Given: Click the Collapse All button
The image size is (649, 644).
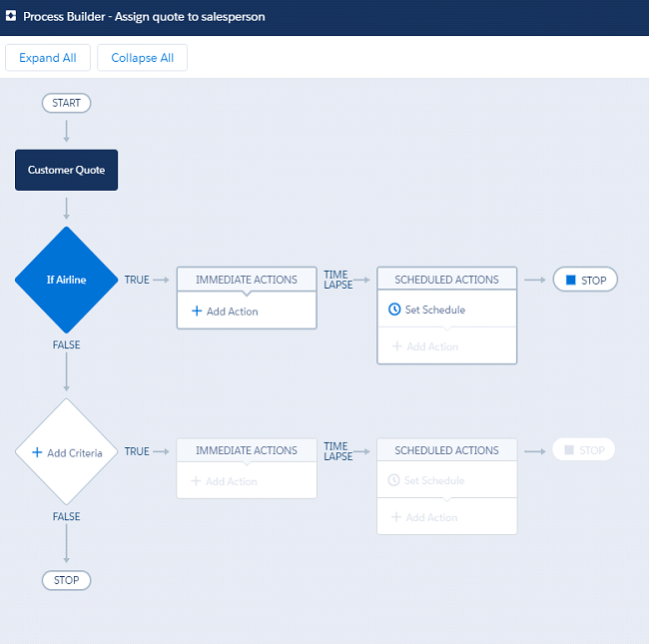Looking at the screenshot, I should [143, 58].
